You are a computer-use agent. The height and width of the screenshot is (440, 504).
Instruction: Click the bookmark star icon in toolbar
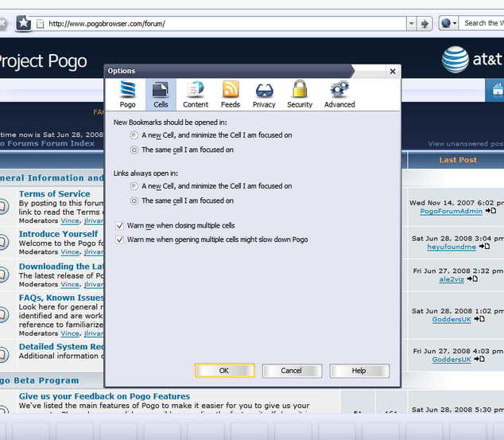[x=24, y=23]
